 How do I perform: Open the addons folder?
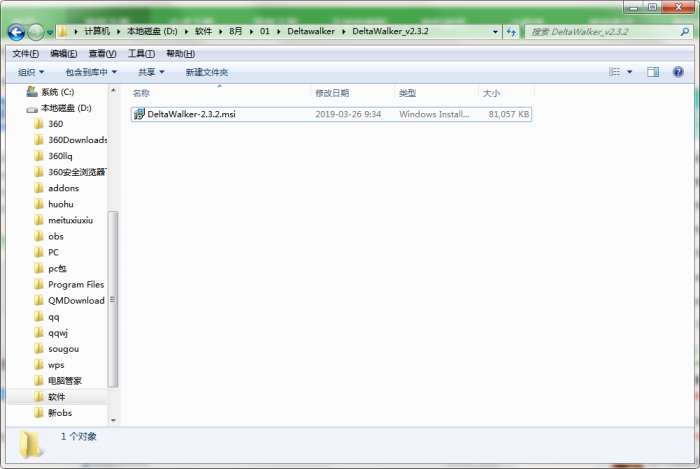tap(57, 188)
